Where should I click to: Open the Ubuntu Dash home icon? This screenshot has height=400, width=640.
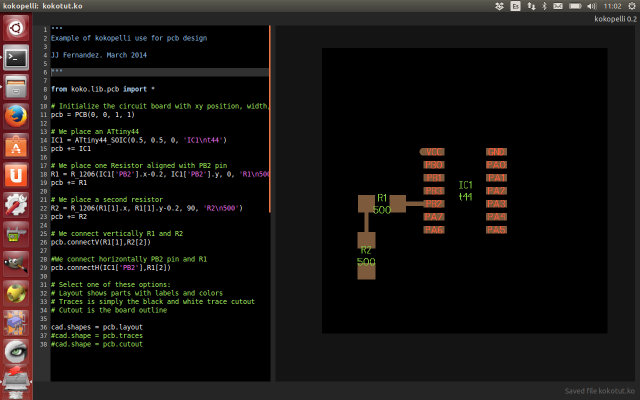pos(16,28)
